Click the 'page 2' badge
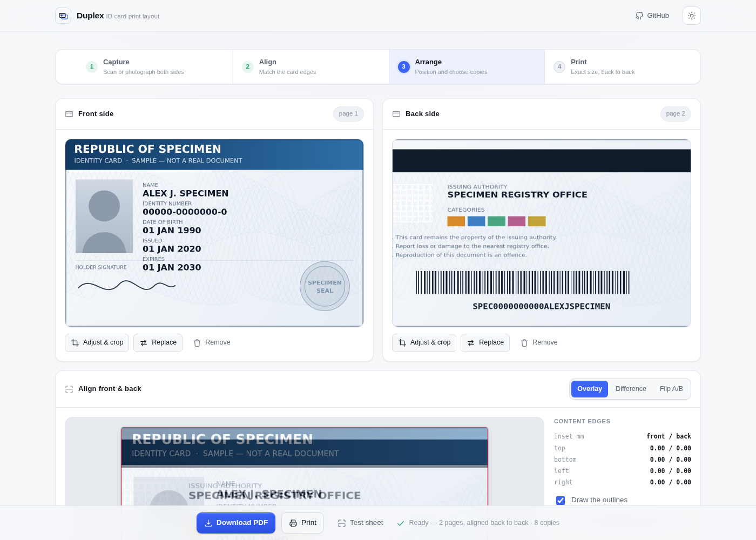The width and height of the screenshot is (756, 540). pyautogui.click(x=676, y=114)
